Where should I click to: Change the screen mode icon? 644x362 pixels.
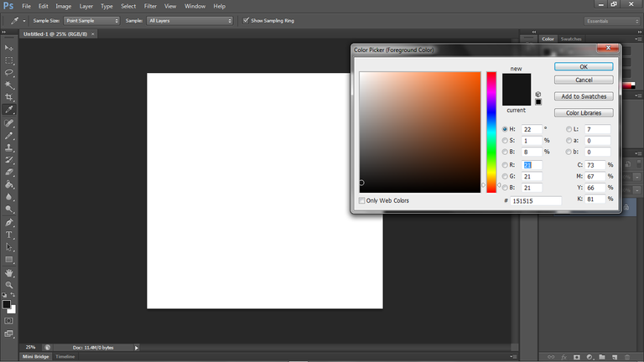[x=8, y=334]
